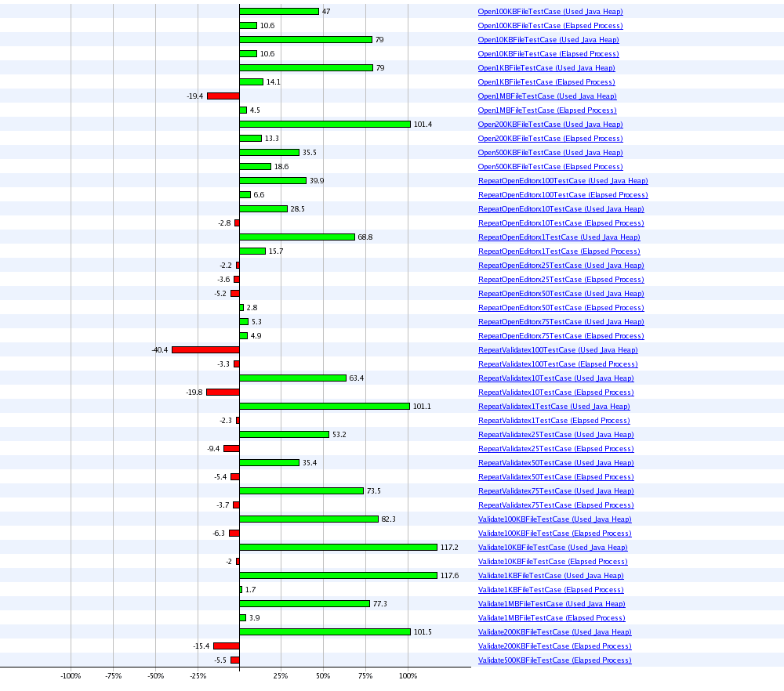Select the green 101.4 bar
Screen dimensions: 784x691
point(325,125)
